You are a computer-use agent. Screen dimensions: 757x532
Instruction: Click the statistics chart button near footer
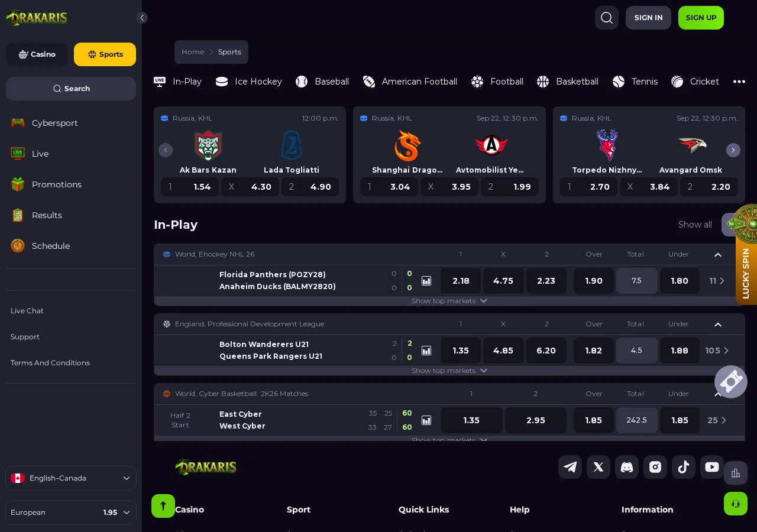coord(736,473)
